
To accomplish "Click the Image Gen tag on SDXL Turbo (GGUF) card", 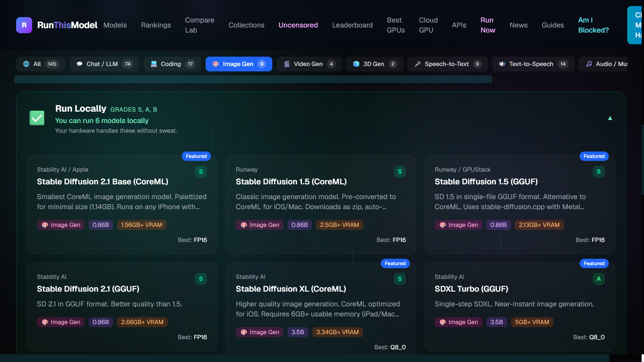I will pos(459,322).
